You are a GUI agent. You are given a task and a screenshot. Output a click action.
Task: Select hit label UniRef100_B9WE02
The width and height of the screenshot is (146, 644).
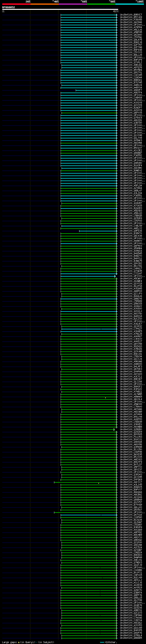click(x=131, y=170)
